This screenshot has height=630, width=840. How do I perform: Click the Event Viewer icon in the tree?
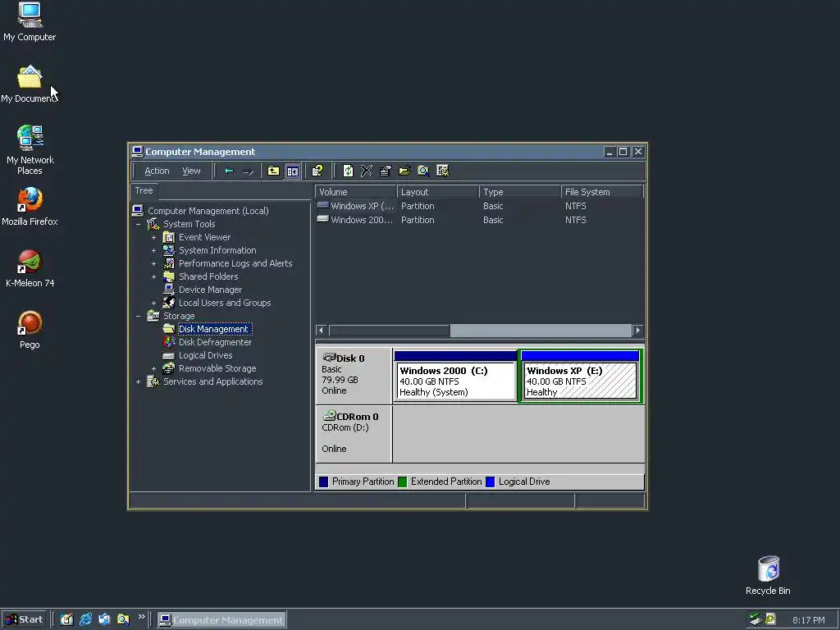(169, 237)
